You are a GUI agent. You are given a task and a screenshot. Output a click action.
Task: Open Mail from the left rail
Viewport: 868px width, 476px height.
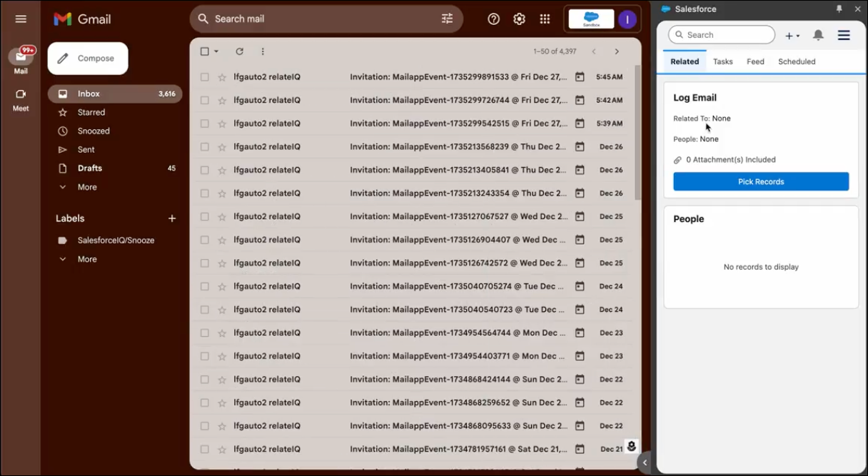(21, 61)
